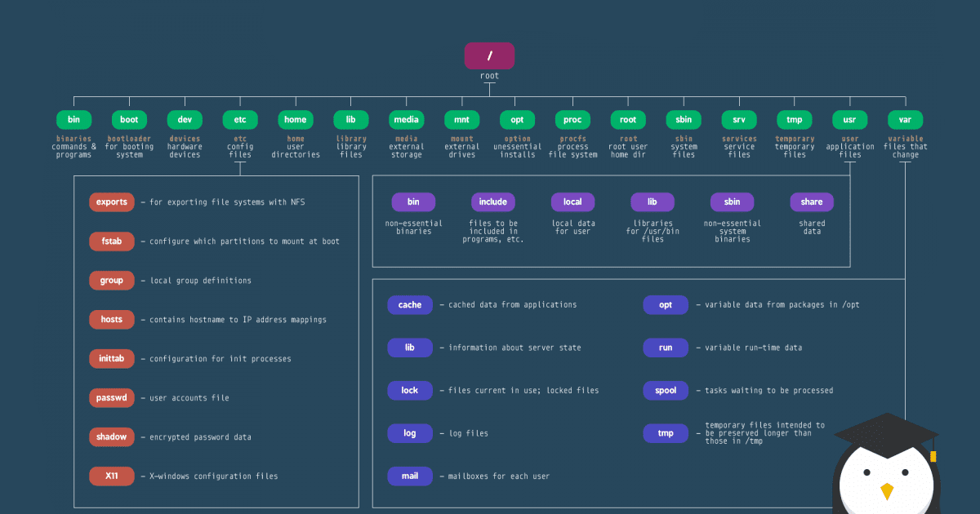
Task: Select "variable run-time data" text
Action: coord(753,348)
